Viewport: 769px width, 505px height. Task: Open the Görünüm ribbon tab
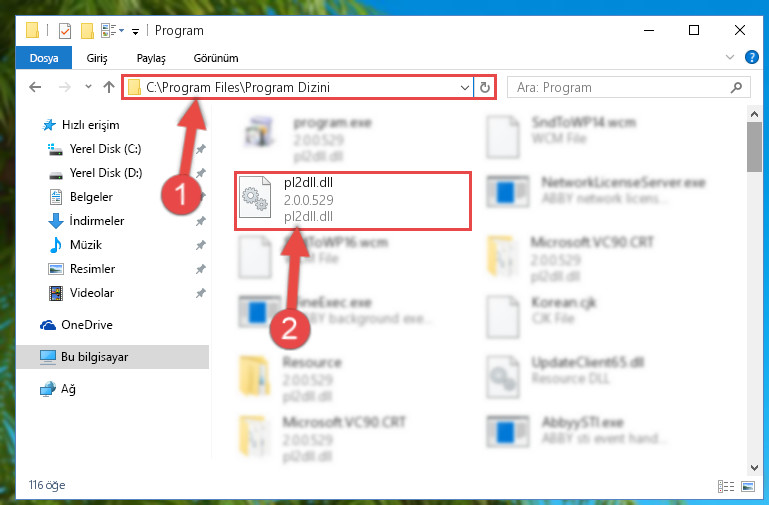point(216,58)
